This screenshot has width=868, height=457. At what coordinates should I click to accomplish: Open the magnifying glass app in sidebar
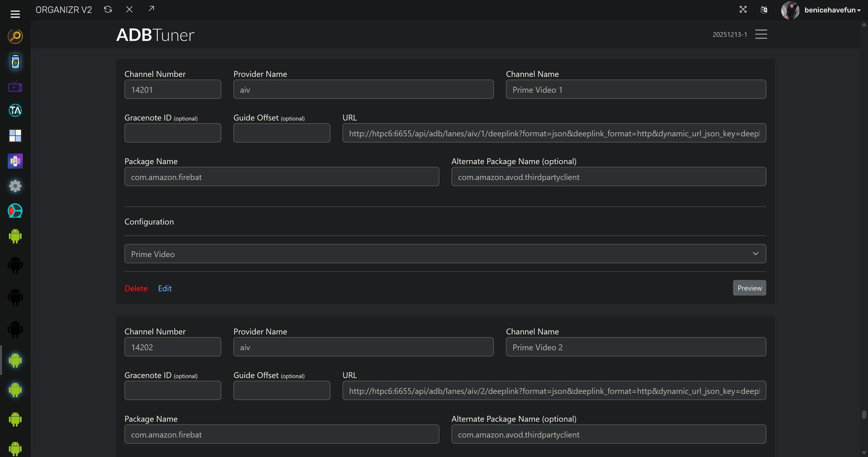pos(15,36)
